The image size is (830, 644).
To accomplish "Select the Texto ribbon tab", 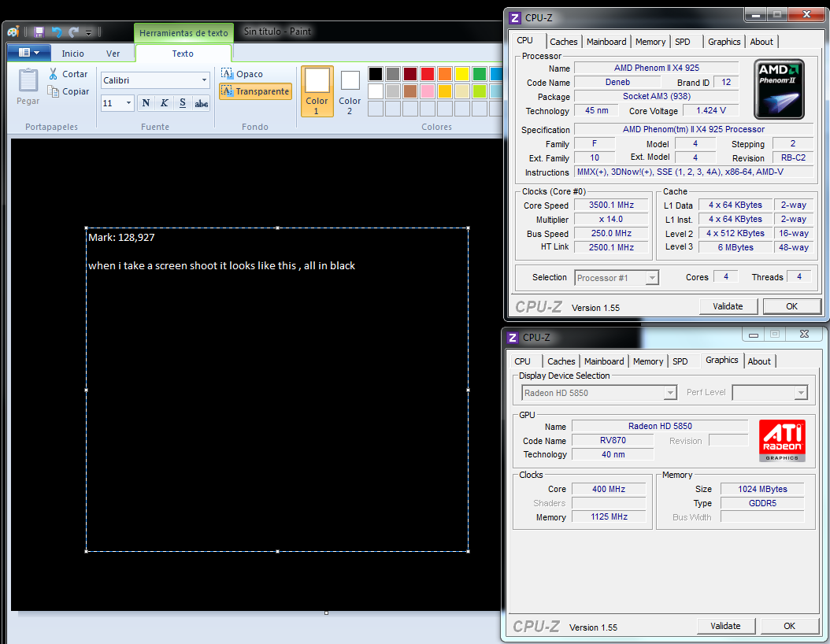I will coord(183,54).
